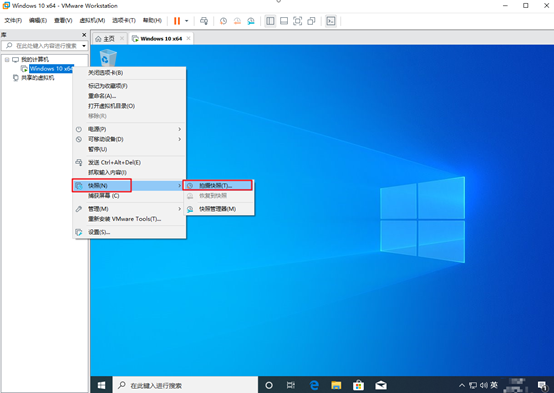
Task: Click 拍摄快照(T)... in the snapshot submenu
Action: [218, 186]
